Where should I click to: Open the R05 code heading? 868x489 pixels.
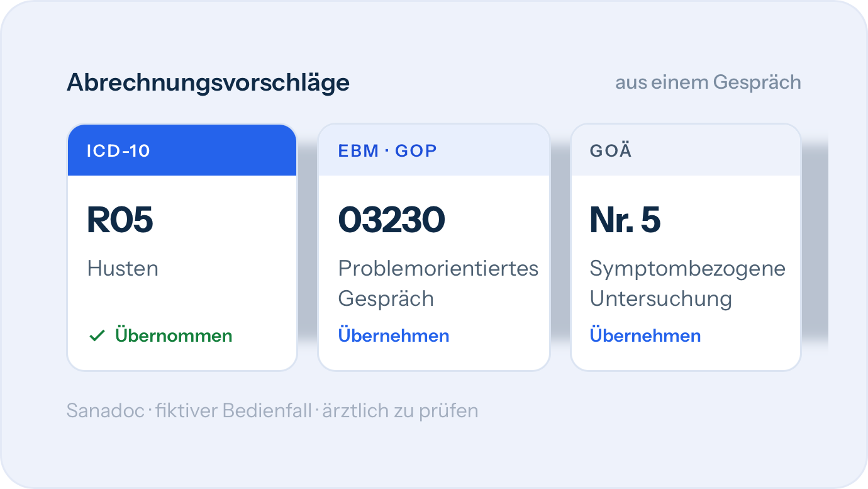(120, 220)
